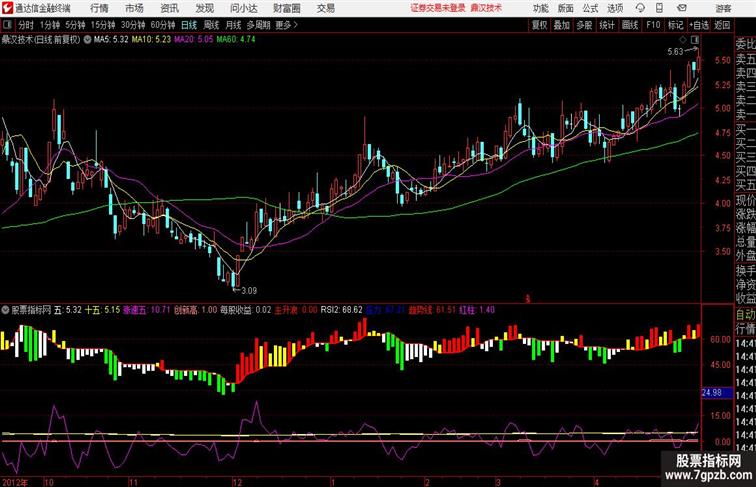The height and width of the screenshot is (487, 756).
Task: Click the 自动 label in side panel
Action: click(745, 314)
